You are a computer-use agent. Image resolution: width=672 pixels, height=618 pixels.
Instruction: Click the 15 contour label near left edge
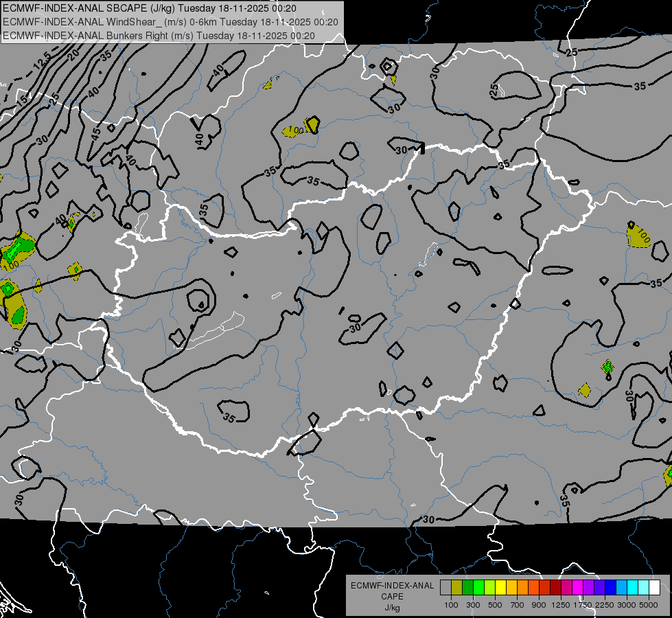[x=21, y=101]
